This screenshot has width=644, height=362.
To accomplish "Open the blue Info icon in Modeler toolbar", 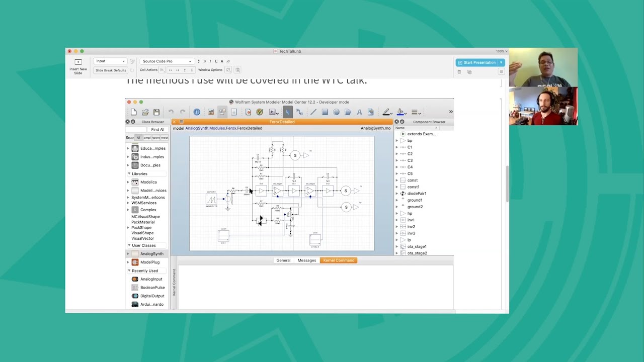I will click(x=197, y=112).
